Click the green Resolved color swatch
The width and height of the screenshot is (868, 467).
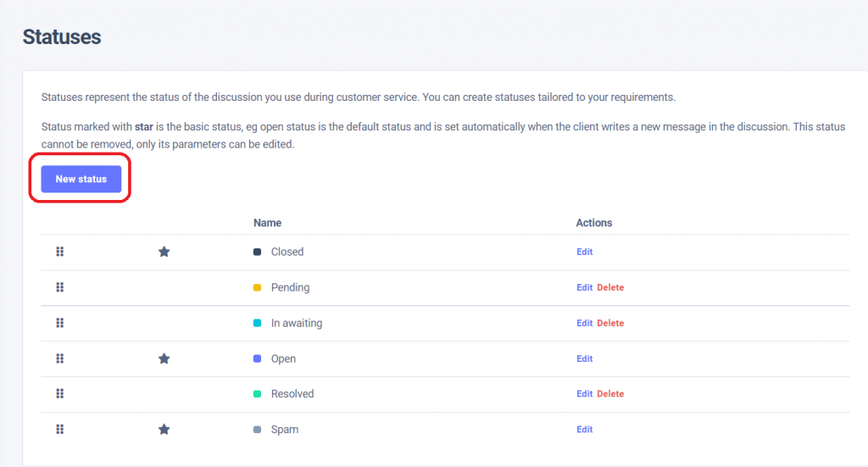tap(257, 394)
